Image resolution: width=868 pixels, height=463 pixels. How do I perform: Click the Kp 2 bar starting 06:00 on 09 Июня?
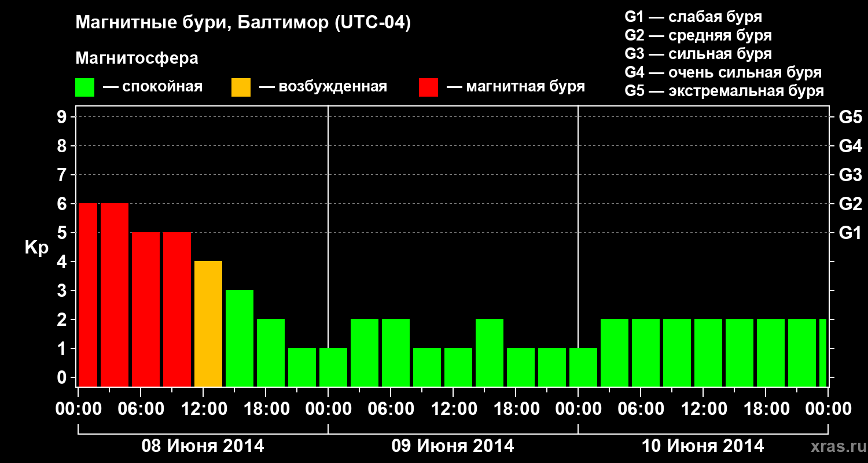396,353
